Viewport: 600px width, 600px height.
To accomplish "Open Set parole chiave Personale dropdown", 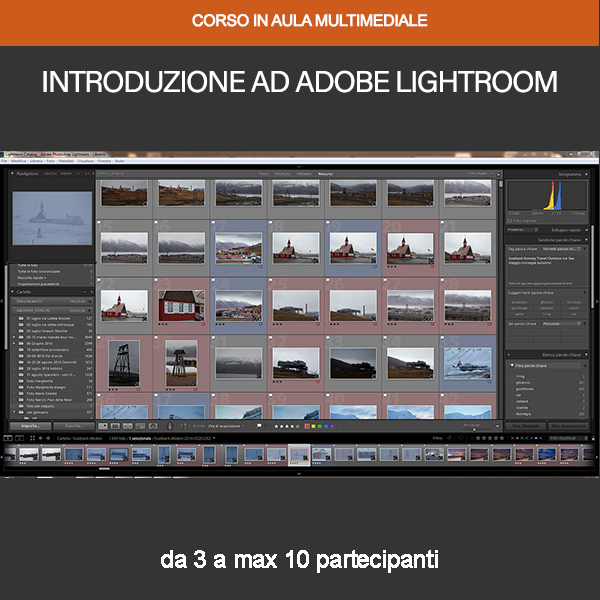I will click(561, 324).
